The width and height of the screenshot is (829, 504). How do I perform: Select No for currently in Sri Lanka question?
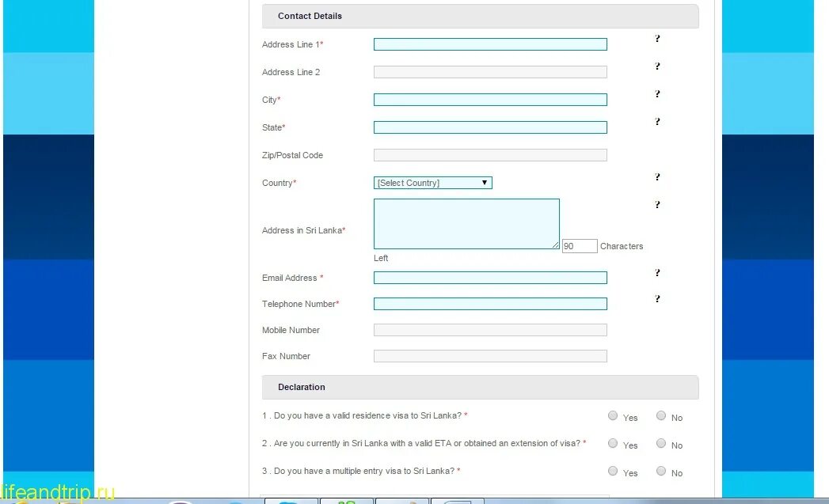661,442
